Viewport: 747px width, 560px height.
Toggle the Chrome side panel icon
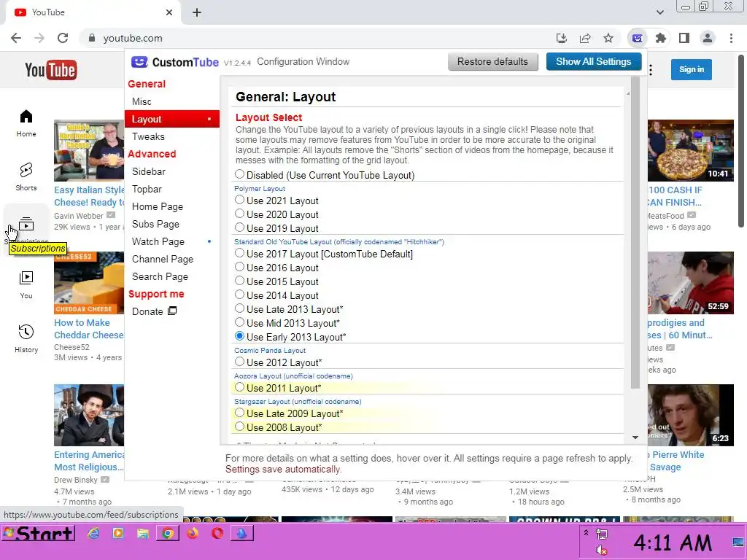tap(684, 38)
